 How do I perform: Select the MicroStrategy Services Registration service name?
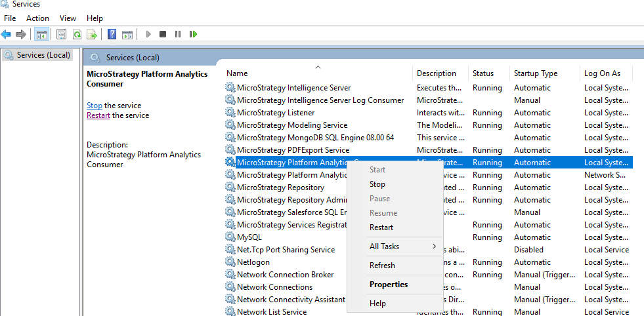tap(292, 225)
